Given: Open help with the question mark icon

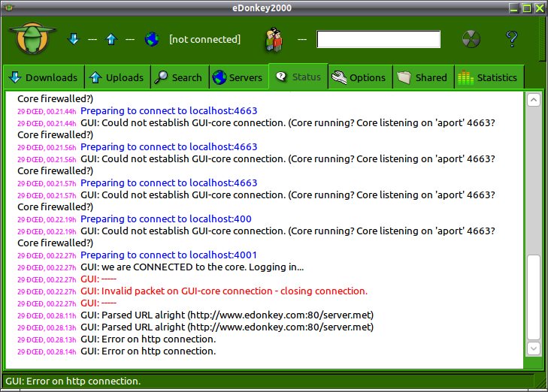Looking at the screenshot, I should [512, 39].
